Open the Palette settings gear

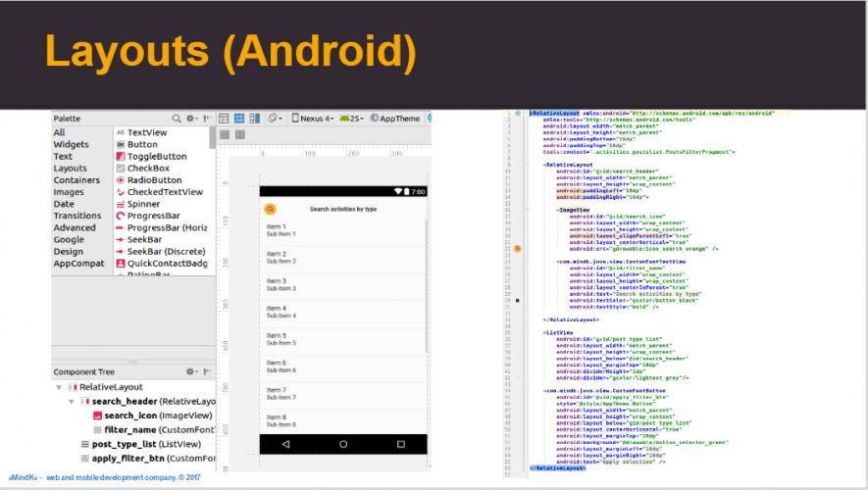tap(191, 118)
